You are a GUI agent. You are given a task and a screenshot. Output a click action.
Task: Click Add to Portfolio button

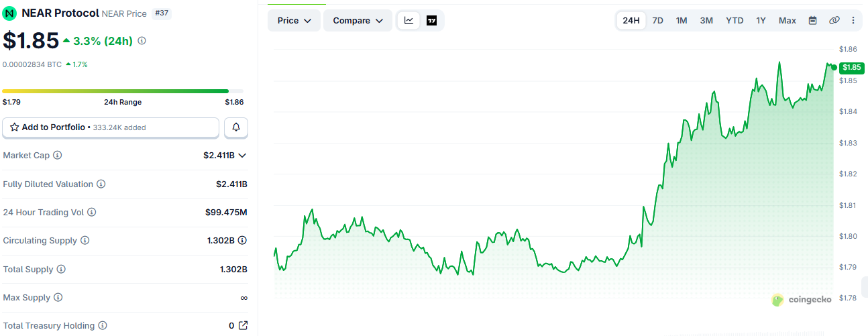(111, 127)
